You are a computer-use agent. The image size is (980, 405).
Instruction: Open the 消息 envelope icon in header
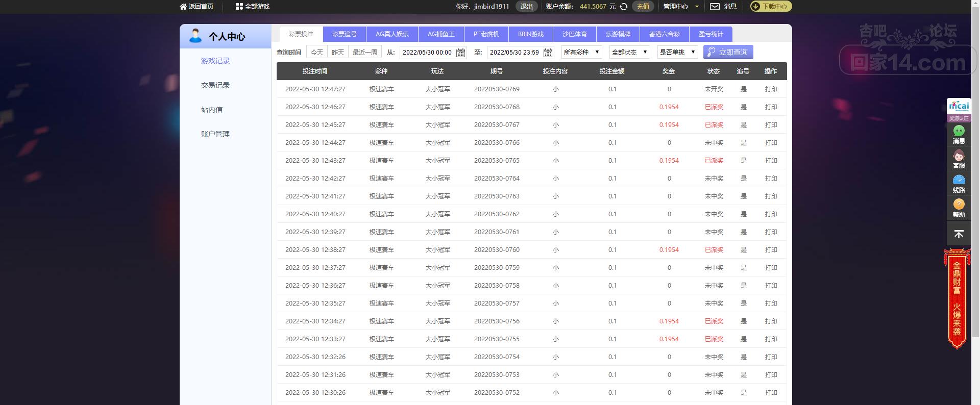click(x=715, y=7)
